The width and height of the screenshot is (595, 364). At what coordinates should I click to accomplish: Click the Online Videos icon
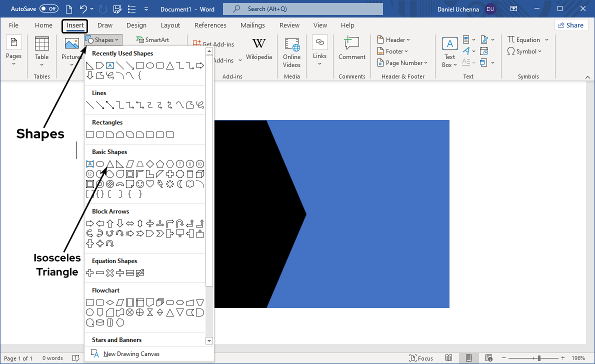click(x=291, y=52)
